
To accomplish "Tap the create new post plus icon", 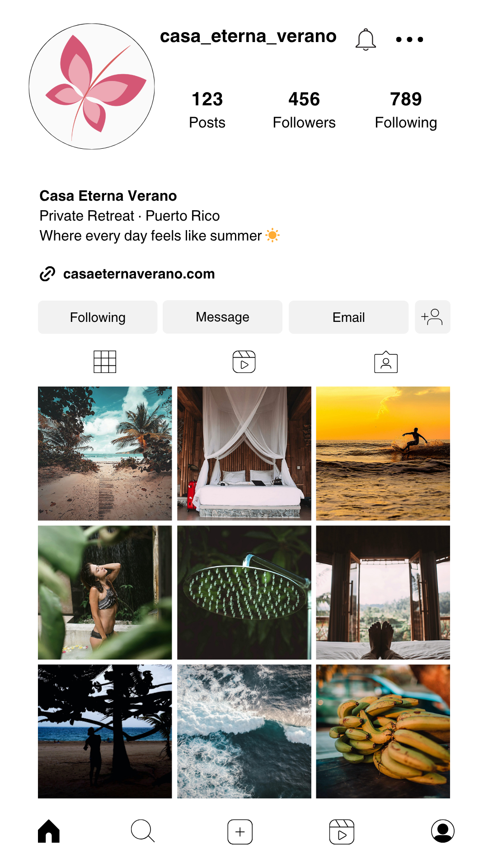I will point(240,832).
